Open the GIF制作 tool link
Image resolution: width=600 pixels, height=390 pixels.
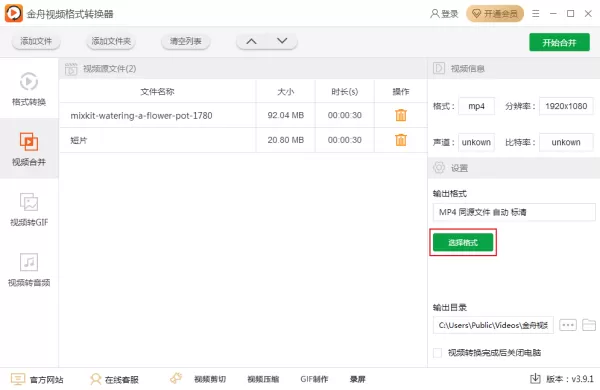tap(314, 379)
